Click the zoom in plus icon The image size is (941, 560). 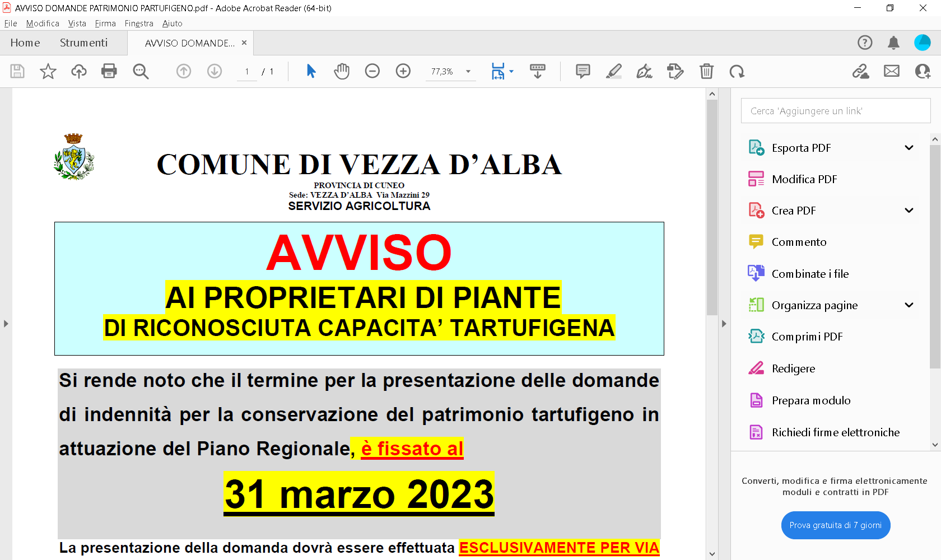(x=403, y=71)
